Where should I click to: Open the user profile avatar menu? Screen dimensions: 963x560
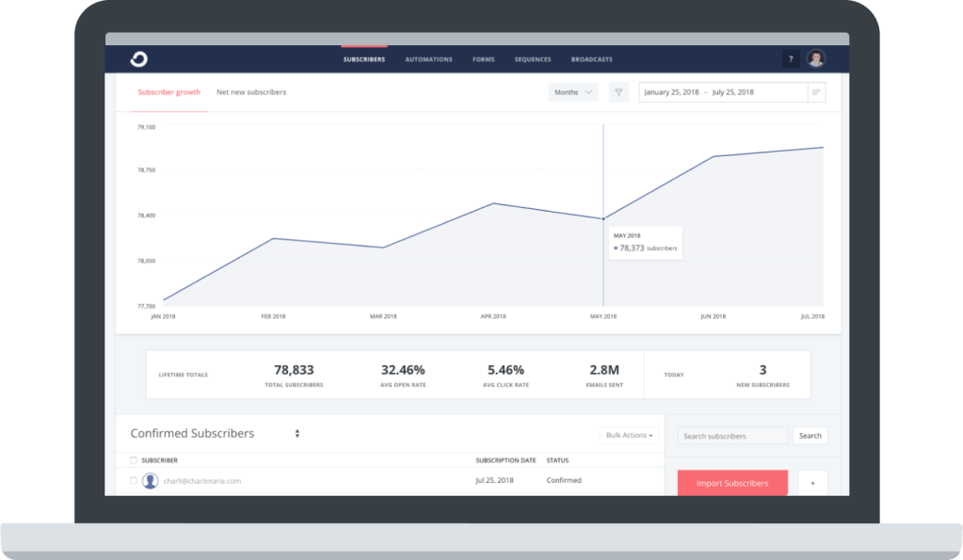point(816,59)
